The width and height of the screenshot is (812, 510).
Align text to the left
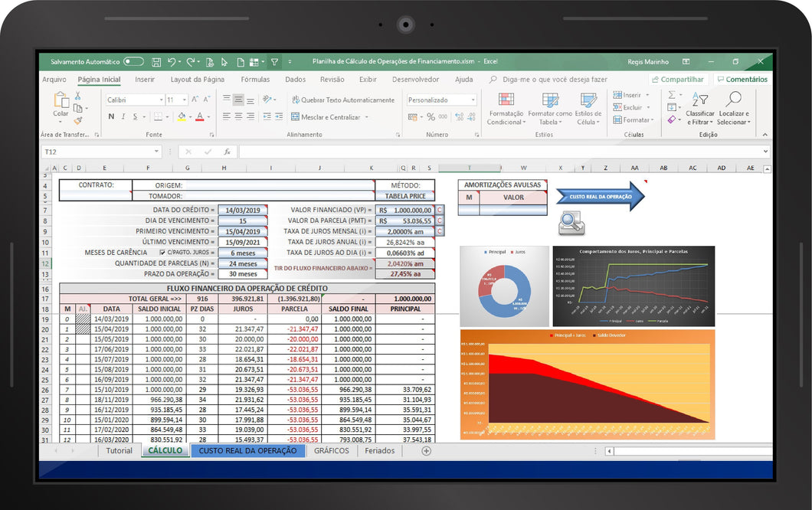click(x=226, y=116)
